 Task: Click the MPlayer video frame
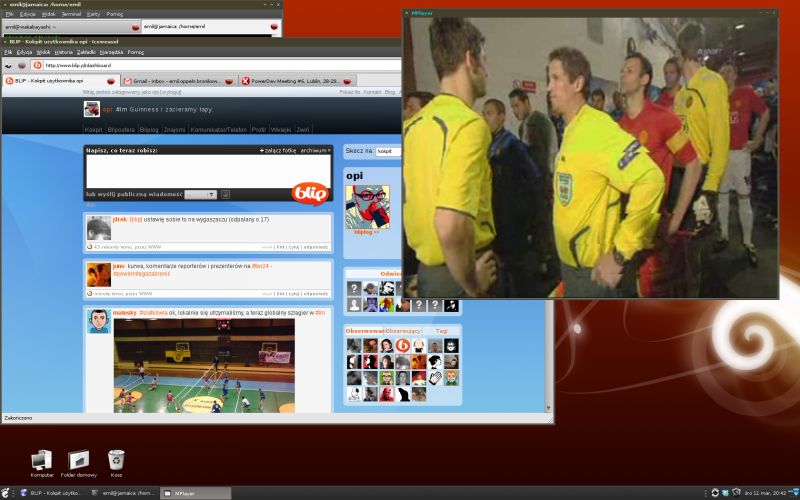tap(591, 158)
